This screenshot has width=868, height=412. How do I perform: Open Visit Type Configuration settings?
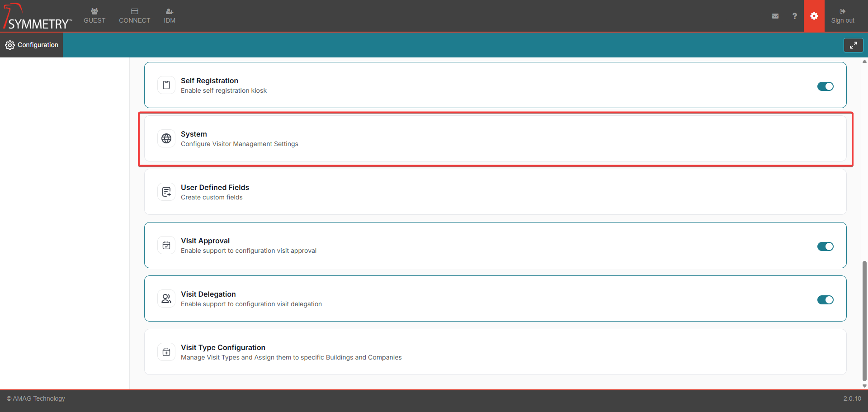[x=495, y=352]
